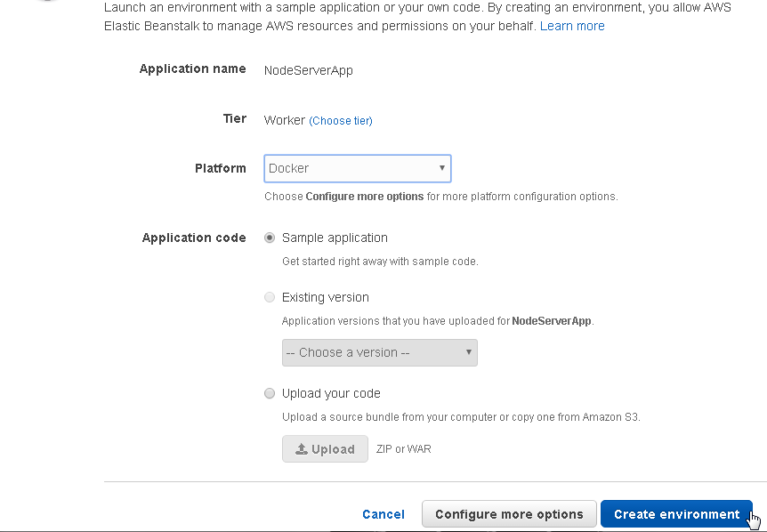The width and height of the screenshot is (767, 532).
Task: Select the Existing version radio button
Action: [270, 297]
